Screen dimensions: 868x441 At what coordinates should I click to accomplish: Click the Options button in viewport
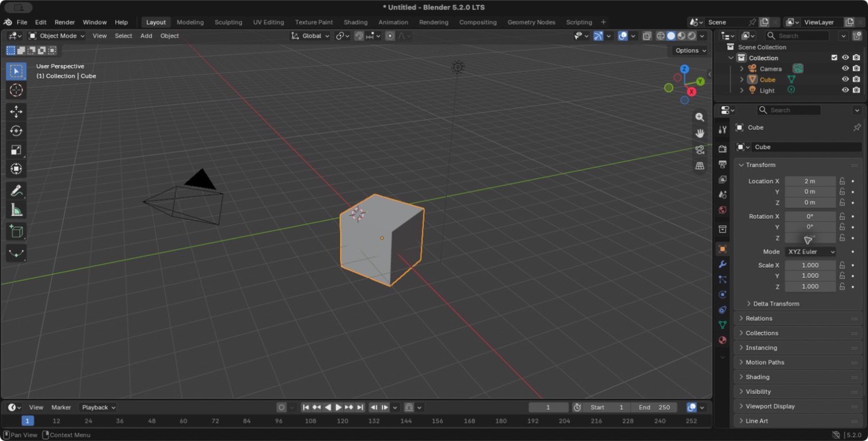pyautogui.click(x=691, y=51)
